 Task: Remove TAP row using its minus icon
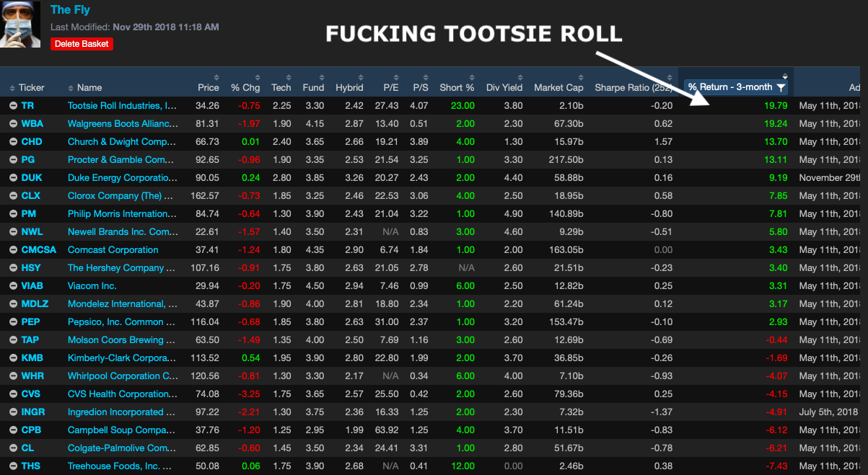point(13,339)
